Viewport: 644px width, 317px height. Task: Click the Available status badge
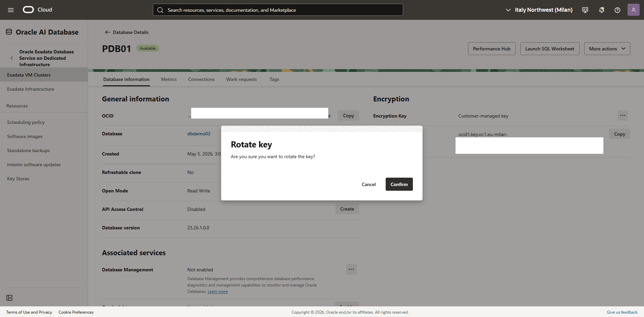point(147,48)
